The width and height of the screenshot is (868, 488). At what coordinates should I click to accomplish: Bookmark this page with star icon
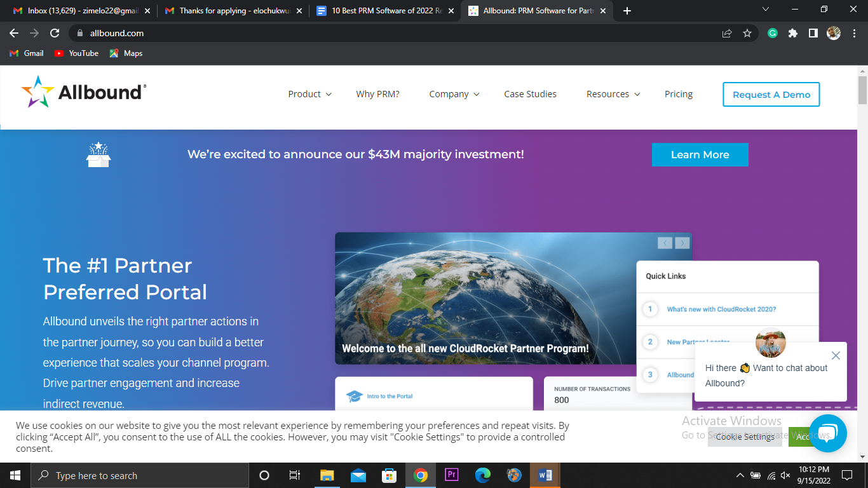[x=747, y=33]
